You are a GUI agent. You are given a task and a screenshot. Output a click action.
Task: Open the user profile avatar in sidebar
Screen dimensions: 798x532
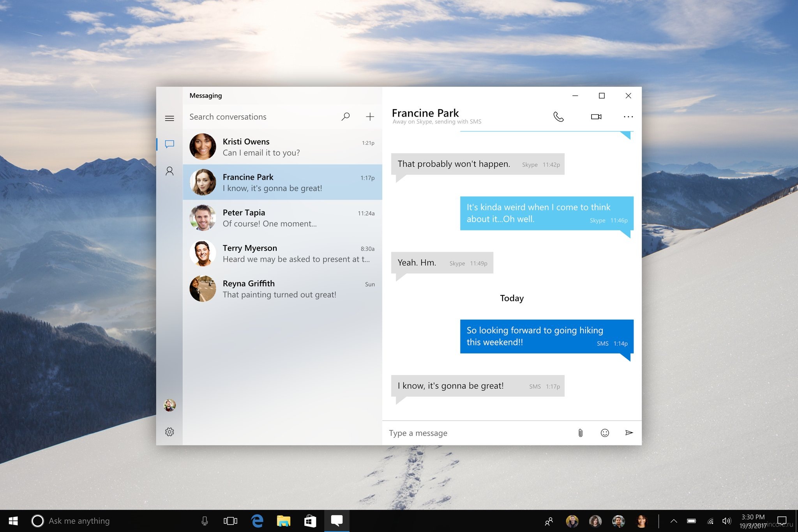[169, 405]
